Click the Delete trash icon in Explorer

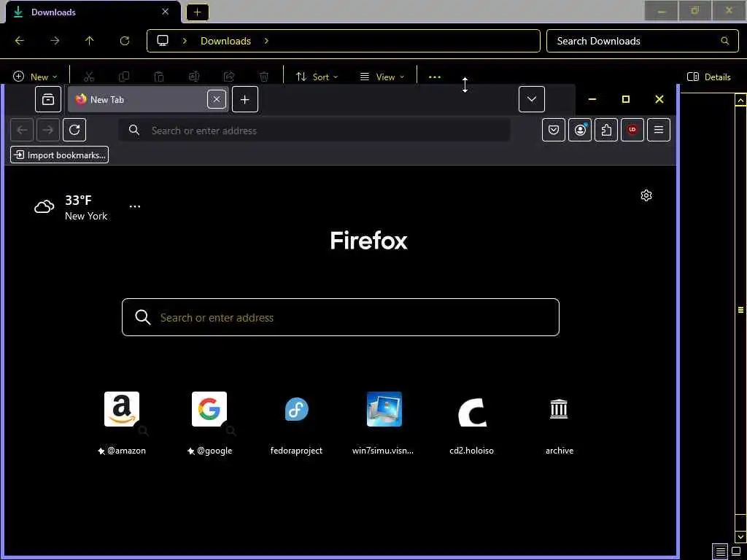coord(264,77)
